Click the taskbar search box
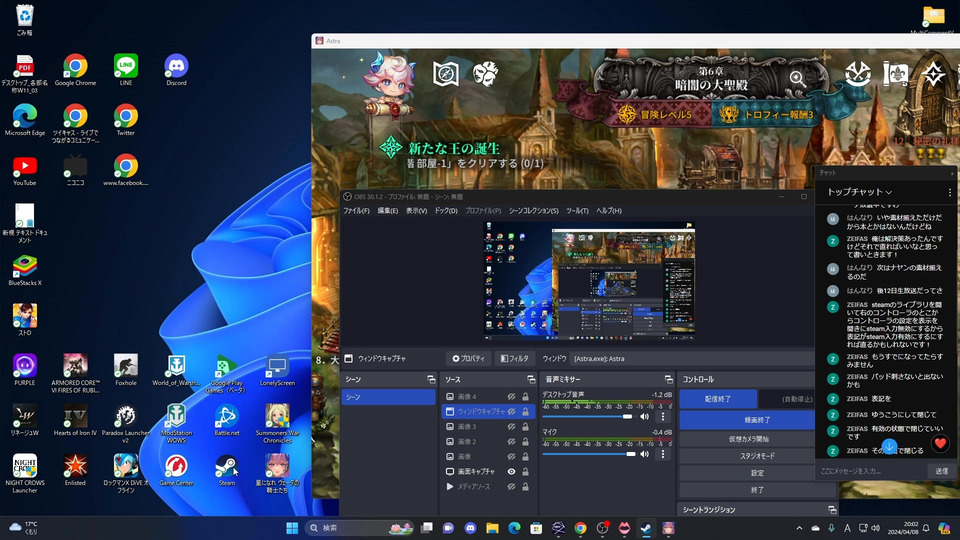 pyautogui.click(x=359, y=528)
